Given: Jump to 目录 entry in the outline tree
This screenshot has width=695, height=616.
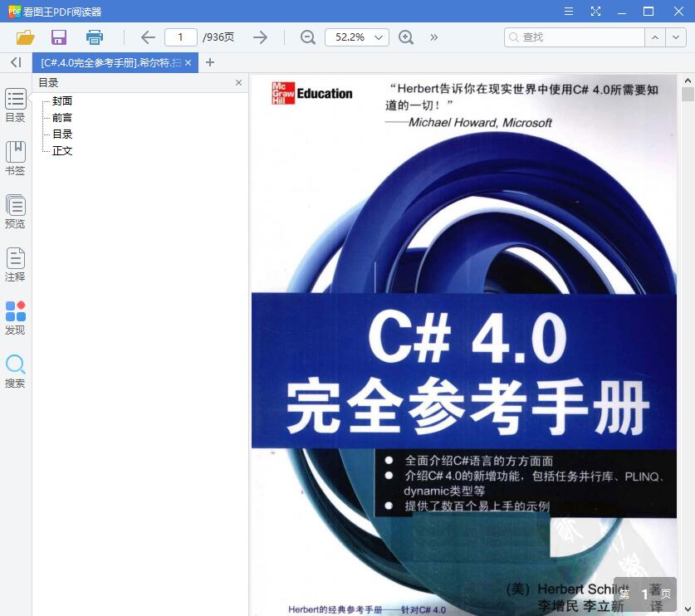Looking at the screenshot, I should [62, 134].
